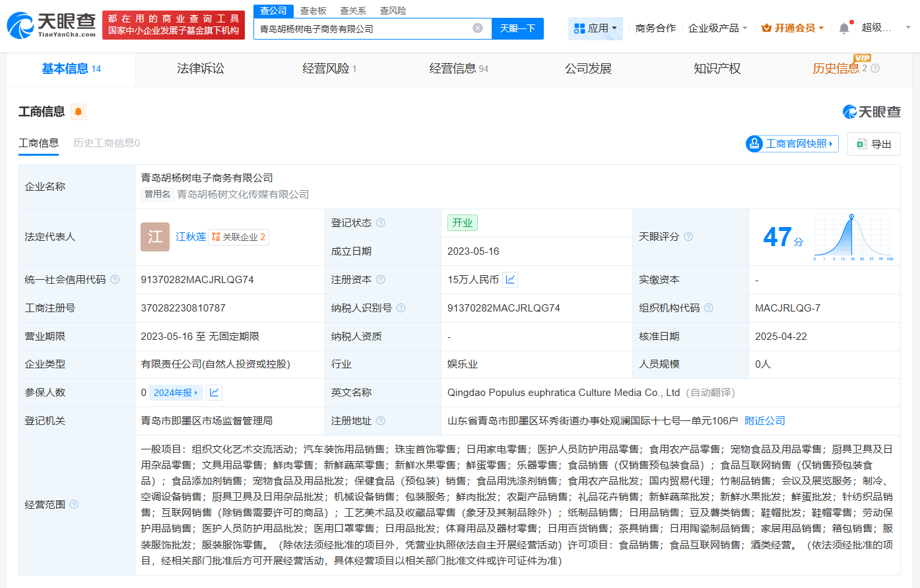Click the help icon beside 统一社会信用代码
Screen dimensions: 920x588
(x=115, y=279)
